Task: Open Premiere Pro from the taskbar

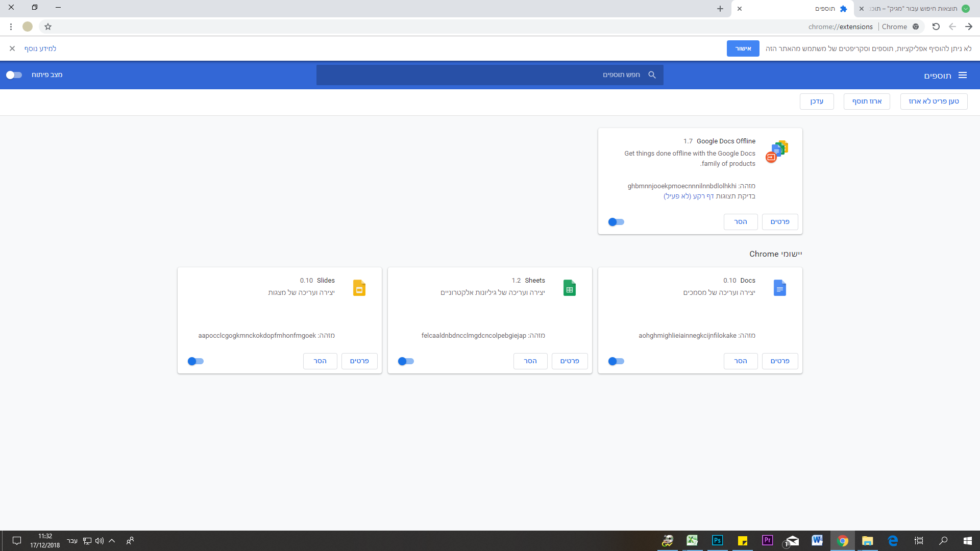Action: 767,541
